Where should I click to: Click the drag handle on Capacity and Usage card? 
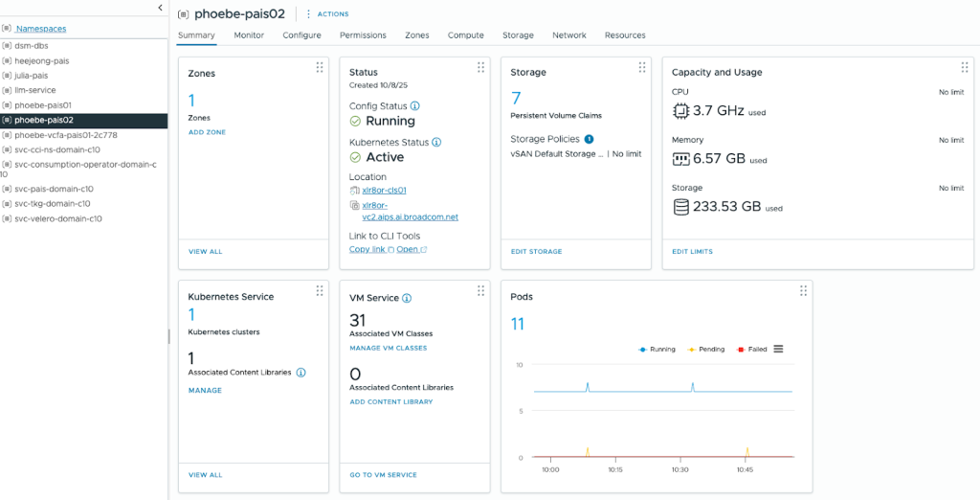click(x=965, y=67)
